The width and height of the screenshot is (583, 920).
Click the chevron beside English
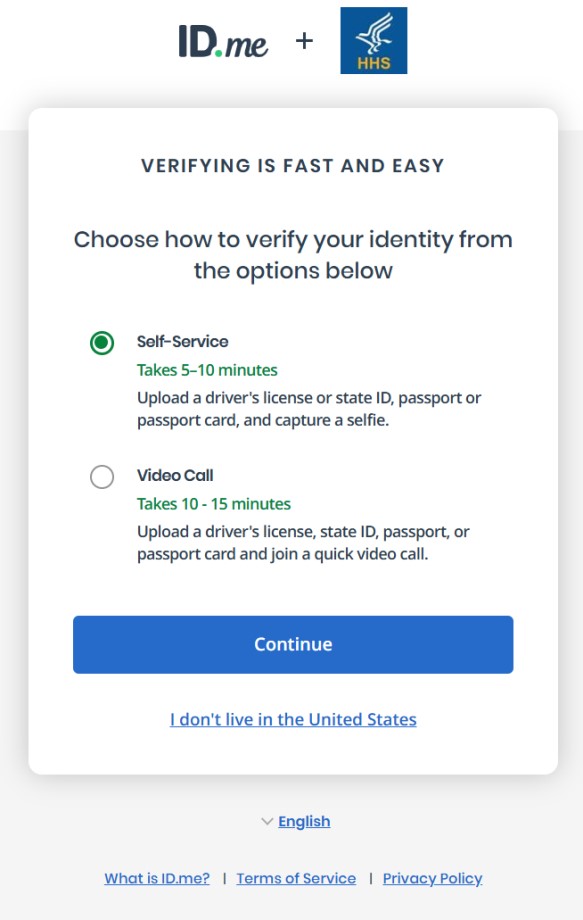266,821
